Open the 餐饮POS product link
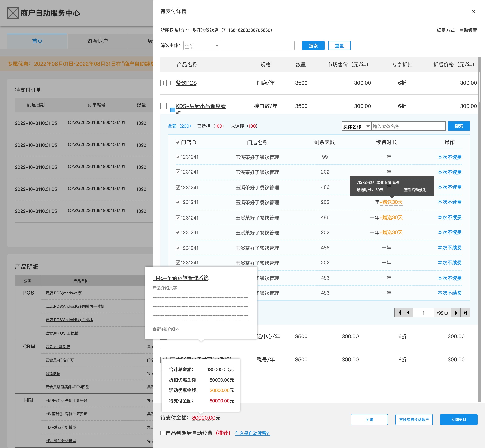 coord(186,83)
